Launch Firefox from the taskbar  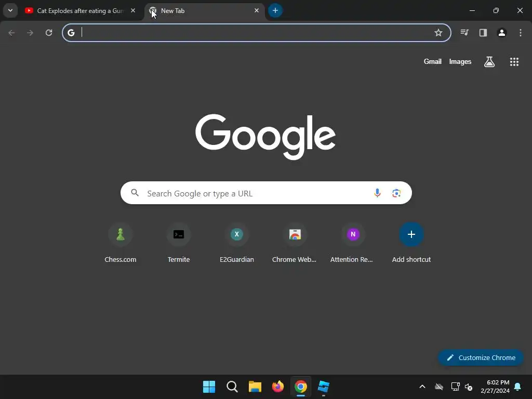278,387
